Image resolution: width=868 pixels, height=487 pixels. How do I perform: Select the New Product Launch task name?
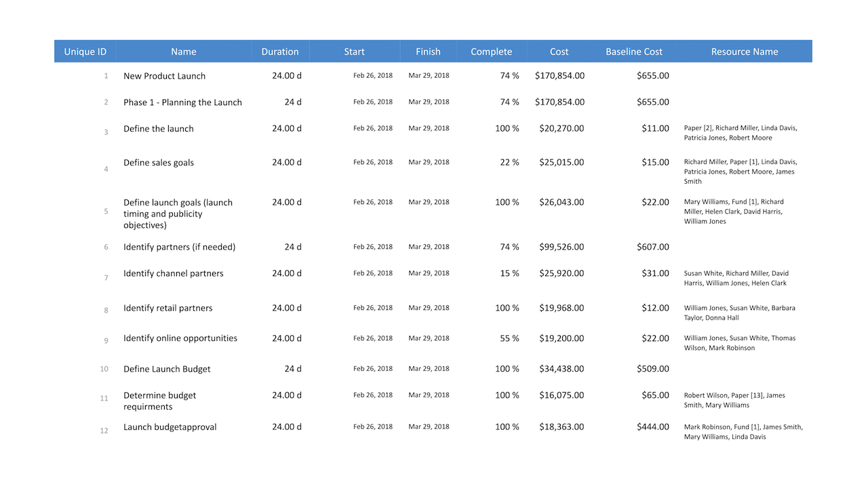point(164,76)
